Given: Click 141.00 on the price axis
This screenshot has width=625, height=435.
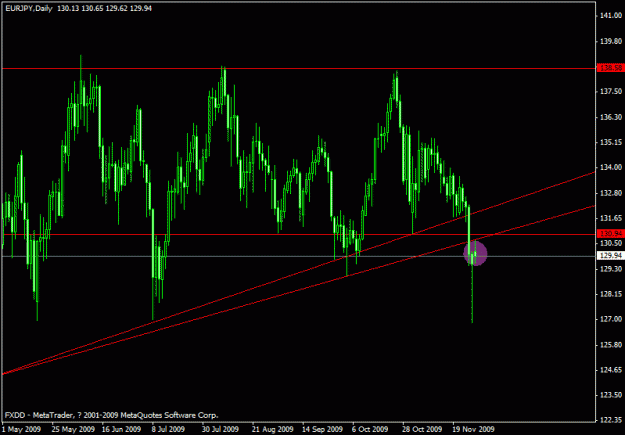Looking at the screenshot, I should pyautogui.click(x=611, y=16).
